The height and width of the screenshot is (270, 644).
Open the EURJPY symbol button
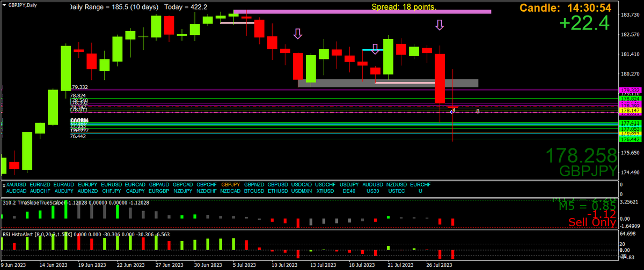pos(87,184)
